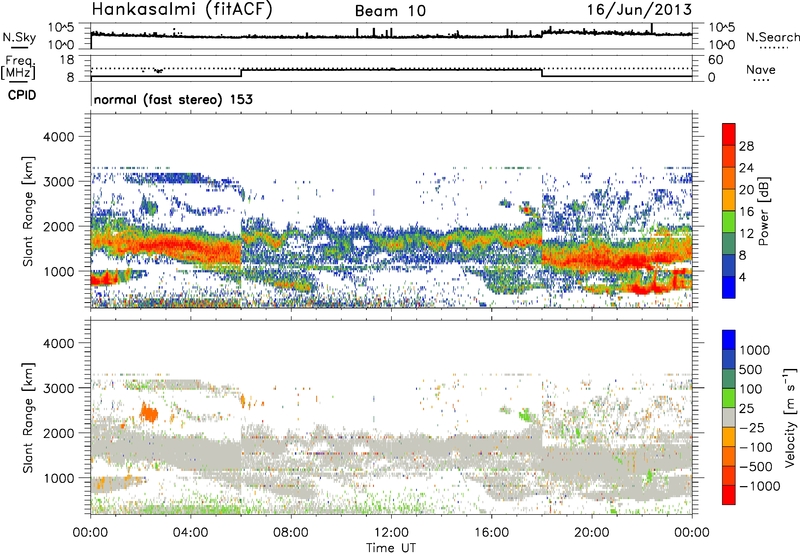
Task: Select the '3000' tick of the velocity panel
Action: pyautogui.click(x=59, y=388)
